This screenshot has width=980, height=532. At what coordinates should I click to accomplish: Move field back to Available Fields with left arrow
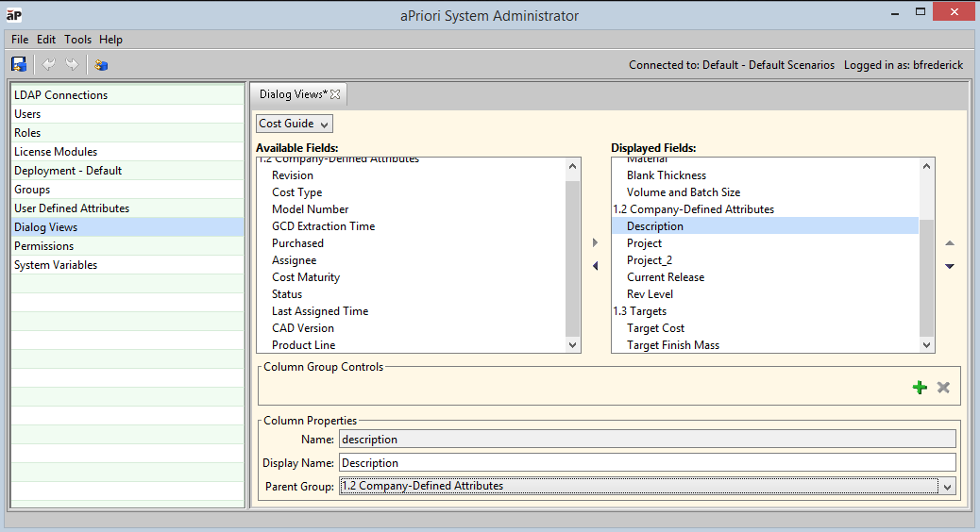pos(595,266)
